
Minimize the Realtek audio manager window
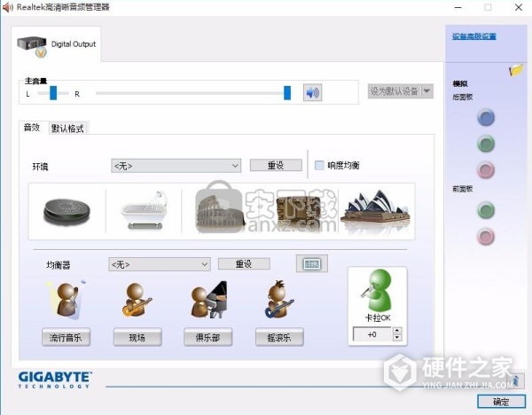[x=458, y=7]
